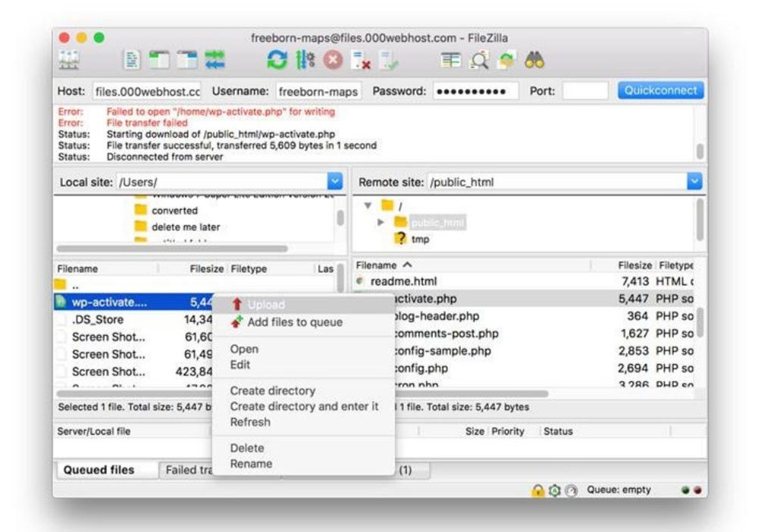
Task: Click the binoculars file search icon
Action: coord(535,61)
